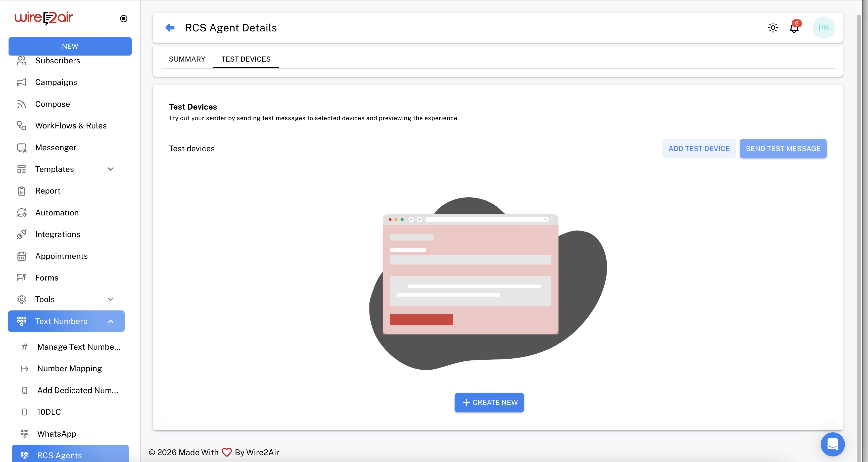Click the Integrations plug icon
Screen dimensions: 868x462
tap(22, 235)
